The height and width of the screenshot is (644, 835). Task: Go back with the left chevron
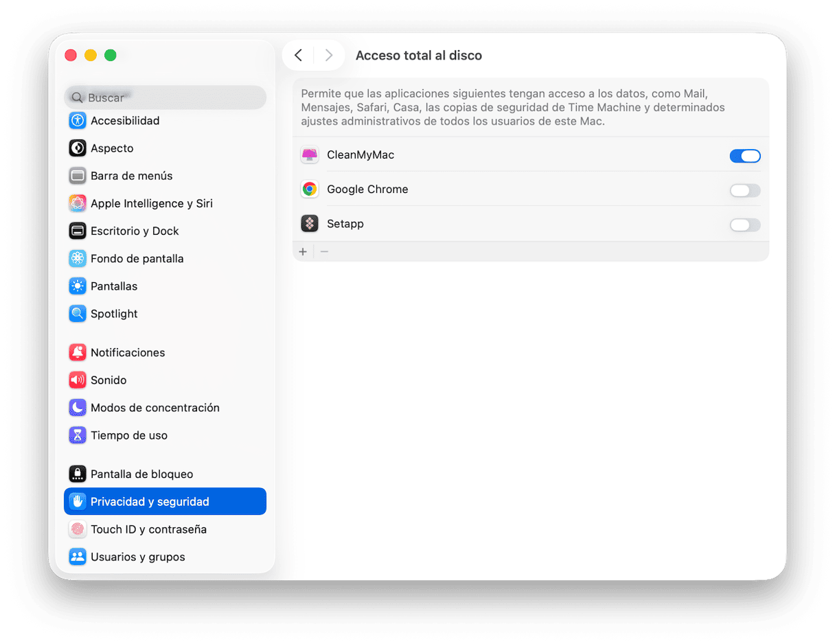298,56
